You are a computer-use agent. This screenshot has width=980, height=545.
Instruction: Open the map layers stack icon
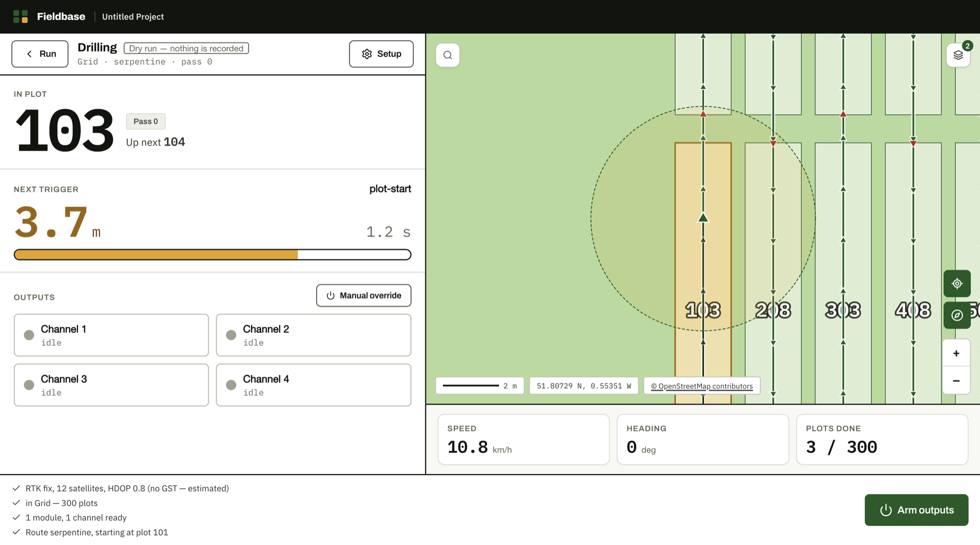click(x=958, y=55)
